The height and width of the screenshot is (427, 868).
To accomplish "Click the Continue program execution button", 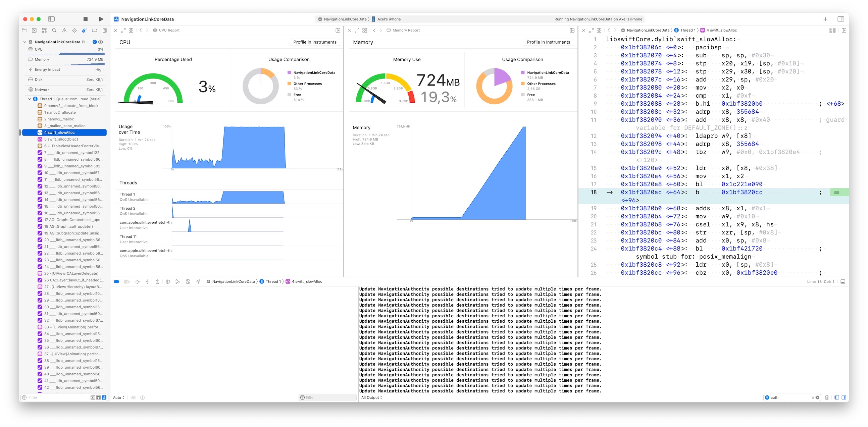I will (127, 282).
